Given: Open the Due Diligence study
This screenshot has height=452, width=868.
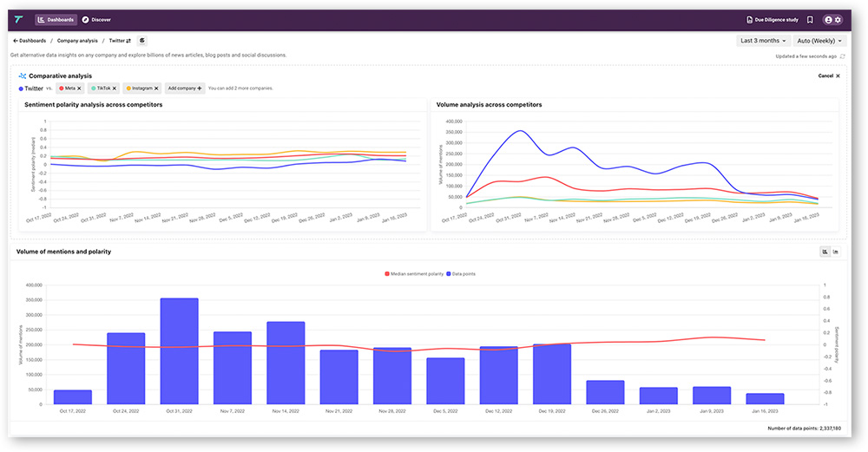Looking at the screenshot, I should point(773,19).
